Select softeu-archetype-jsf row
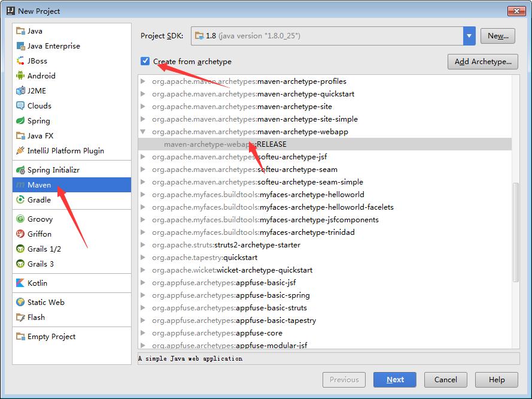The width and height of the screenshot is (532, 399). pyautogui.click(x=325, y=156)
